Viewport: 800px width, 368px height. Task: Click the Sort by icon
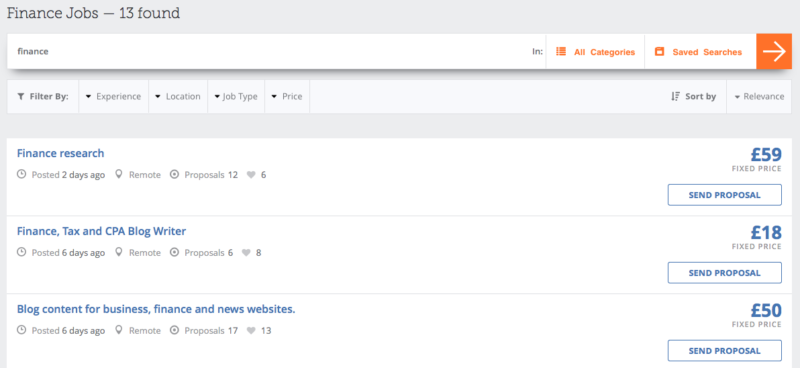(x=676, y=96)
